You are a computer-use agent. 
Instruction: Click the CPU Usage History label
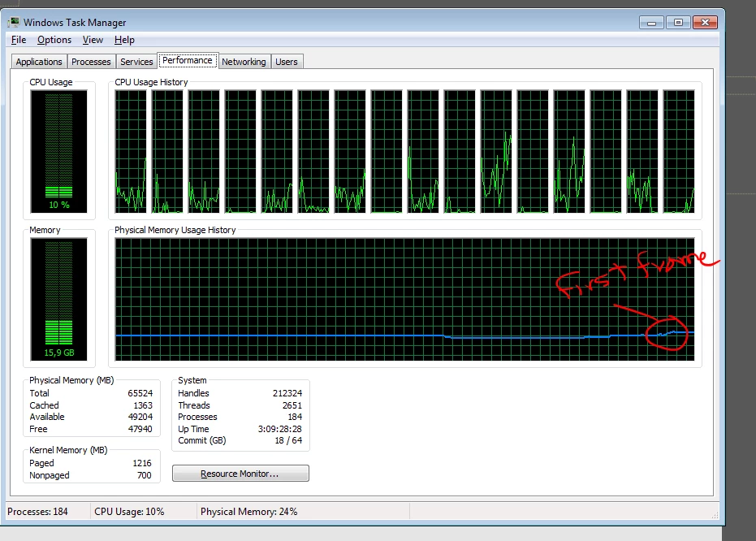pyautogui.click(x=151, y=83)
